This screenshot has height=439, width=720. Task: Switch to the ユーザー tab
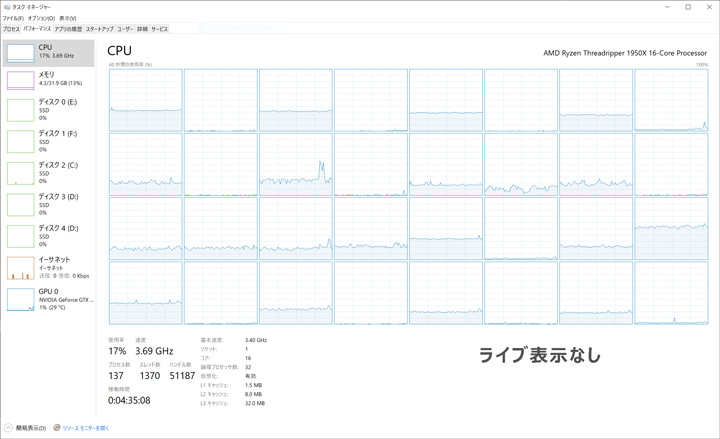[125, 29]
